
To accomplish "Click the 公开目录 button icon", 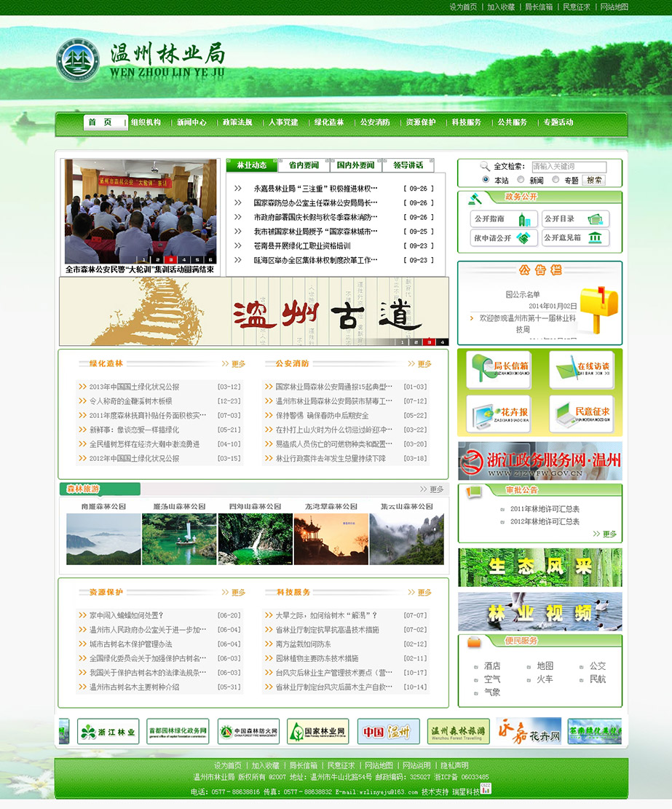I will coord(595,219).
